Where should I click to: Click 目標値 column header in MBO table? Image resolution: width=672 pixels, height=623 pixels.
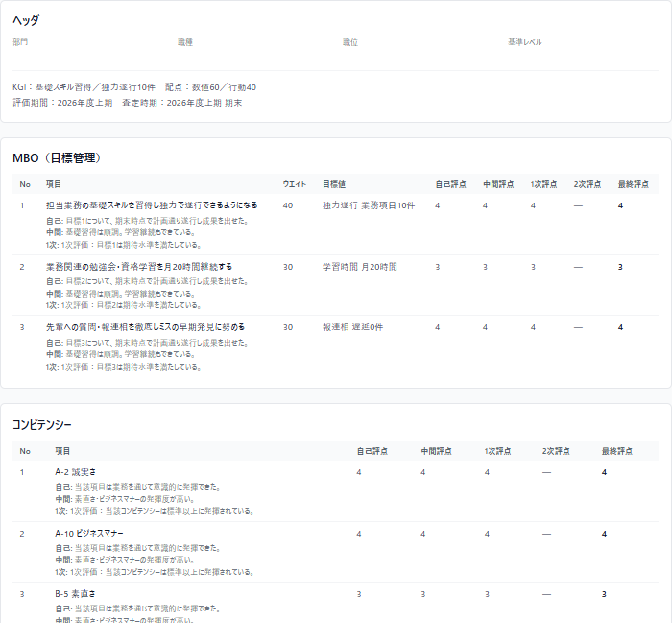coord(334,184)
